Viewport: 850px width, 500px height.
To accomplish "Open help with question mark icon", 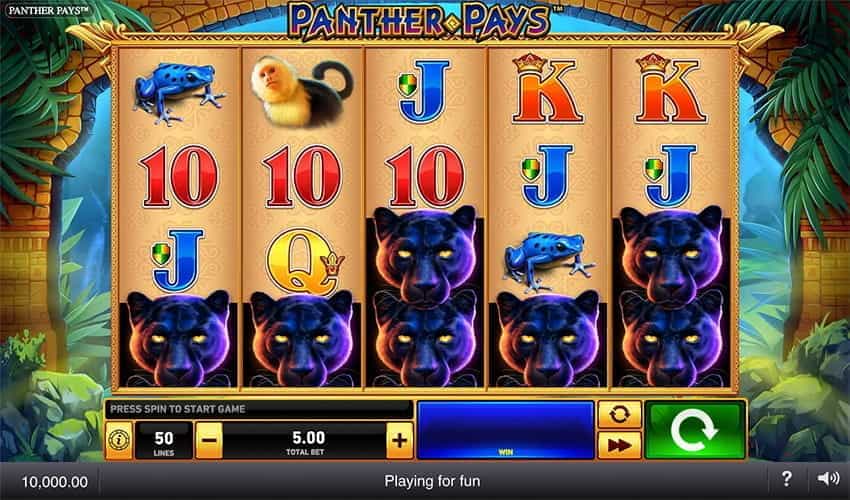I will [787, 478].
